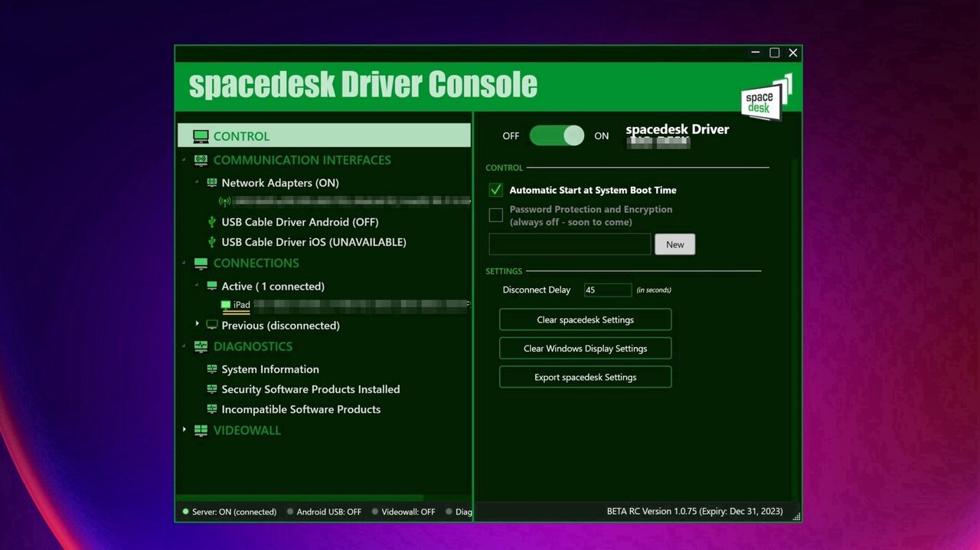Screen dimensions: 980x550
Task: Select USB Cable Driver iOS (UNAVAILABLE)
Action: (314, 242)
